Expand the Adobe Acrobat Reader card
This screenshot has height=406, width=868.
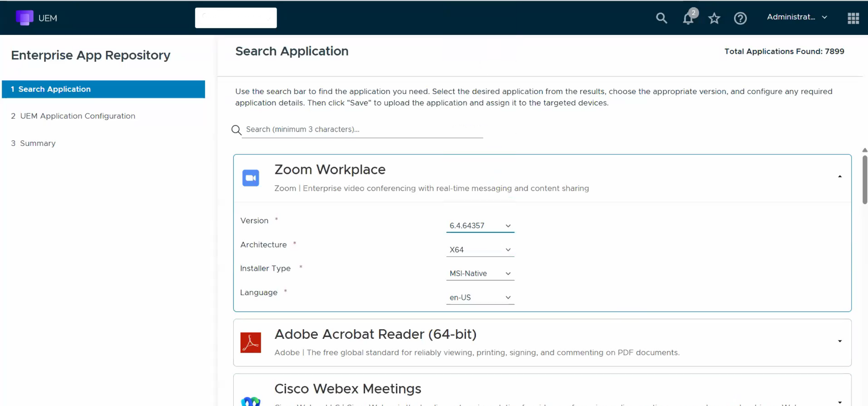(840, 341)
